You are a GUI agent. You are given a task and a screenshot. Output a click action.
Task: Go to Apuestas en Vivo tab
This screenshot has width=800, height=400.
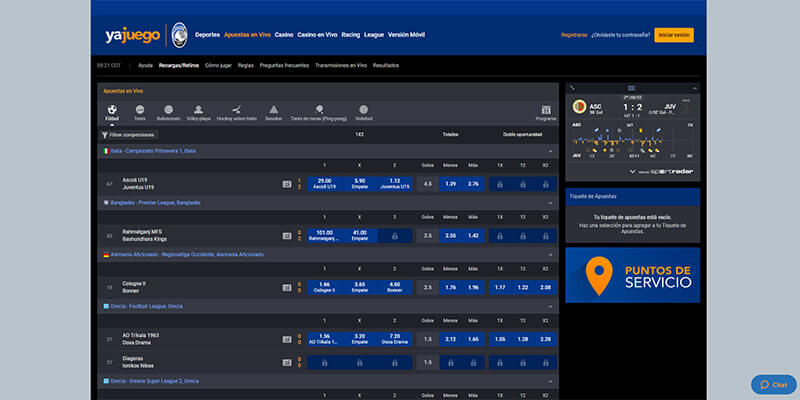[x=247, y=35]
